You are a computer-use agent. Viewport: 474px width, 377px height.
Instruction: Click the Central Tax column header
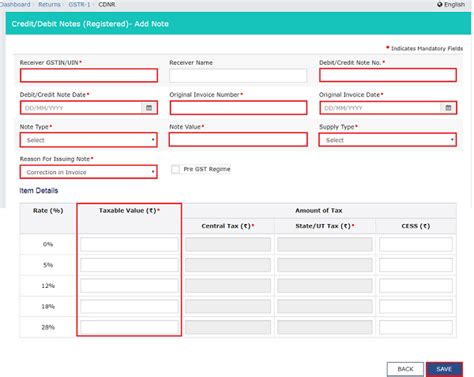(x=228, y=226)
